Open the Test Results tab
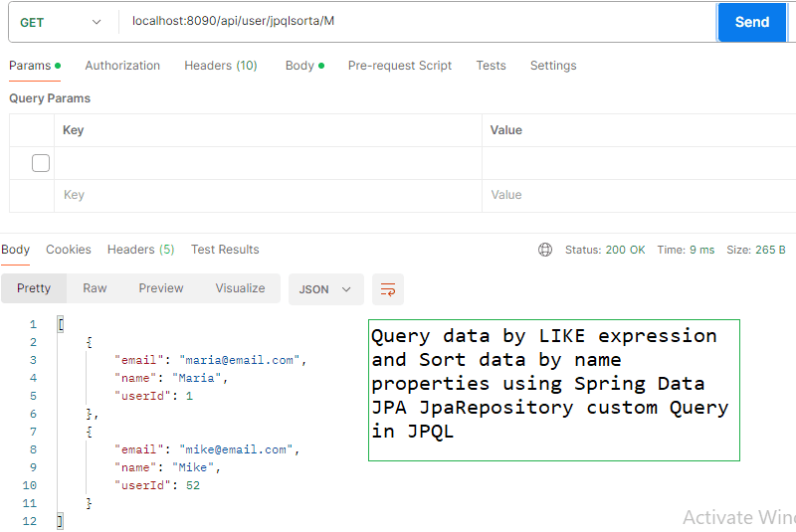Viewport: 796px width, 532px height. (225, 250)
